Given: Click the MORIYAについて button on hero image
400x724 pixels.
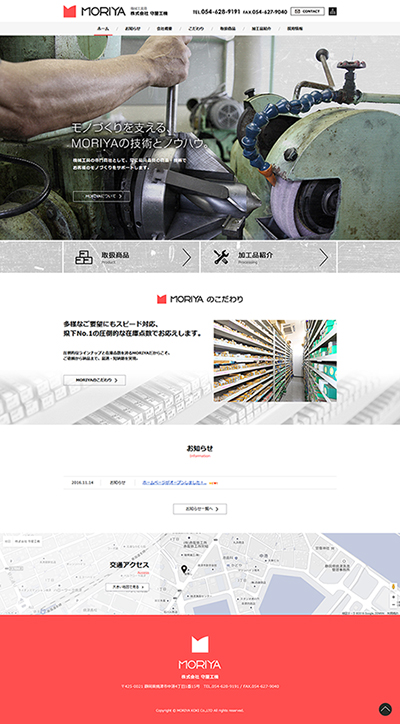Looking at the screenshot, I should (101, 196).
